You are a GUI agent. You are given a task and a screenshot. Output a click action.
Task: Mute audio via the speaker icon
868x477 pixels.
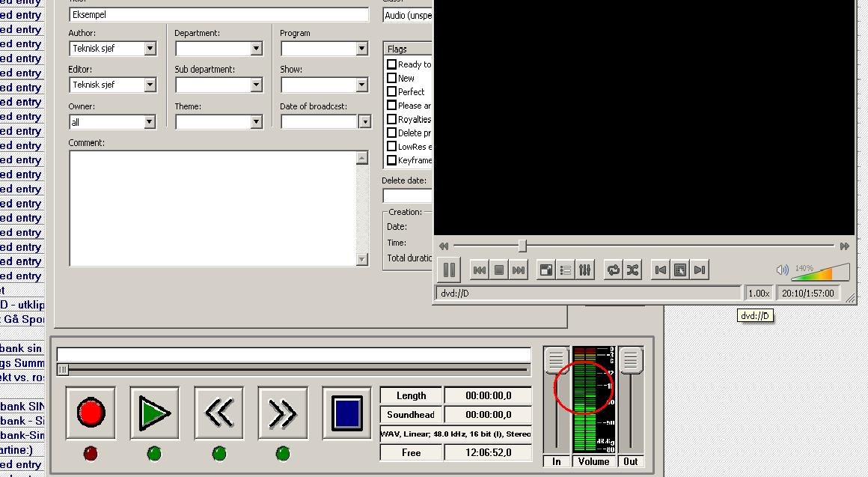coord(782,270)
